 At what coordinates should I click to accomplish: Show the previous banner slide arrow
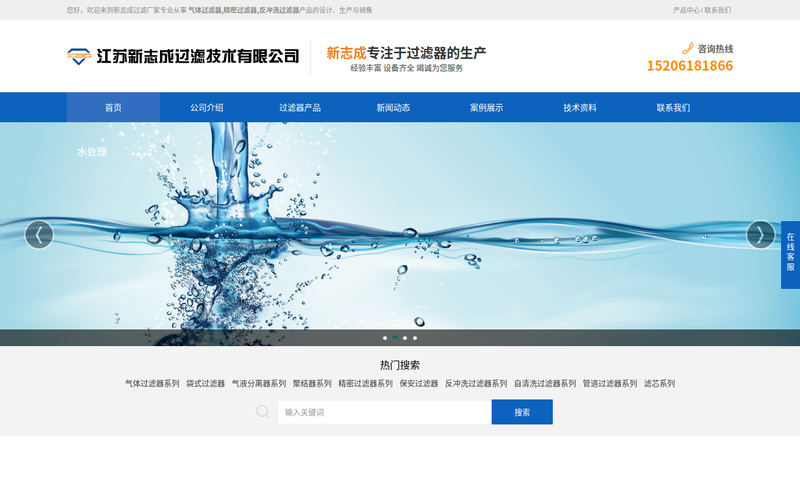click(x=39, y=235)
